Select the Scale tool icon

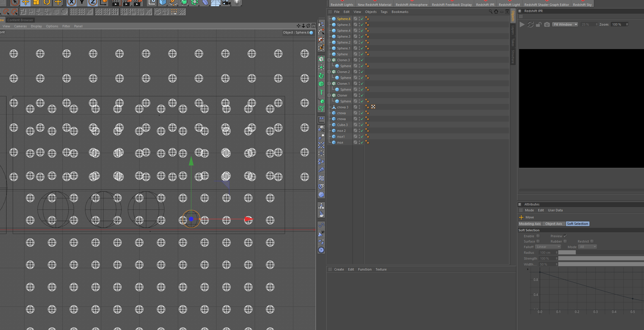pyautogui.click(x=36, y=3)
